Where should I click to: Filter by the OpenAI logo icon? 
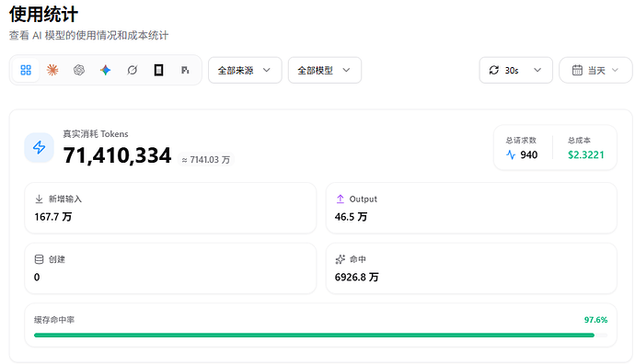click(79, 71)
